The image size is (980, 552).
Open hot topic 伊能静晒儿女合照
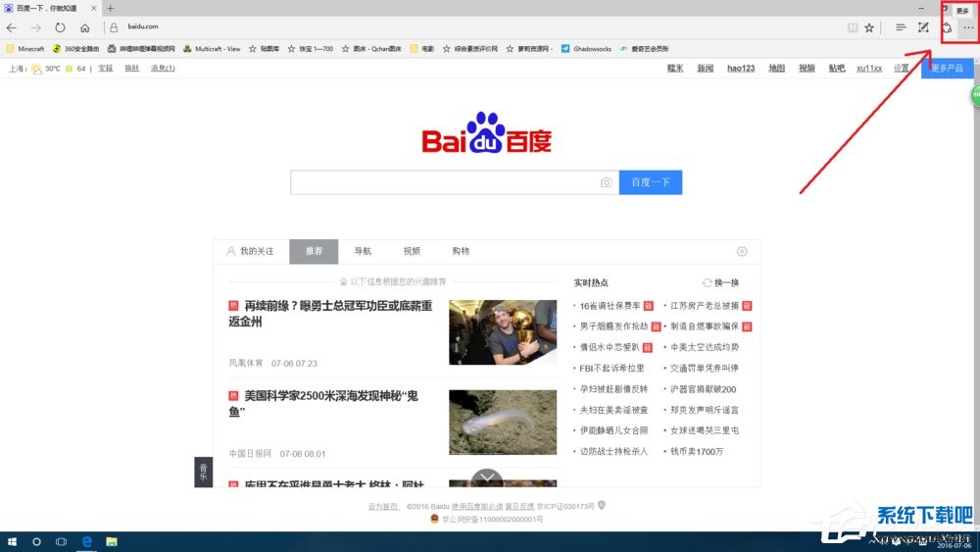coord(613,430)
